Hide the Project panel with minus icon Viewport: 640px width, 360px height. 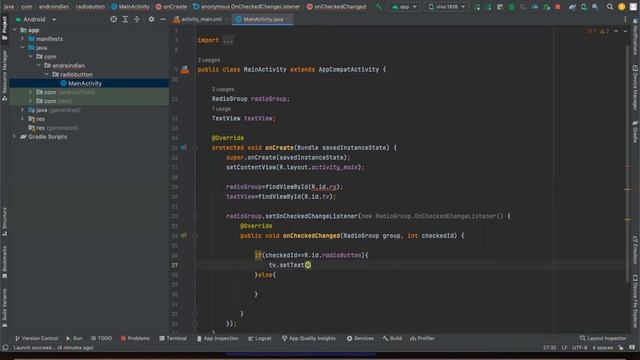click(163, 19)
